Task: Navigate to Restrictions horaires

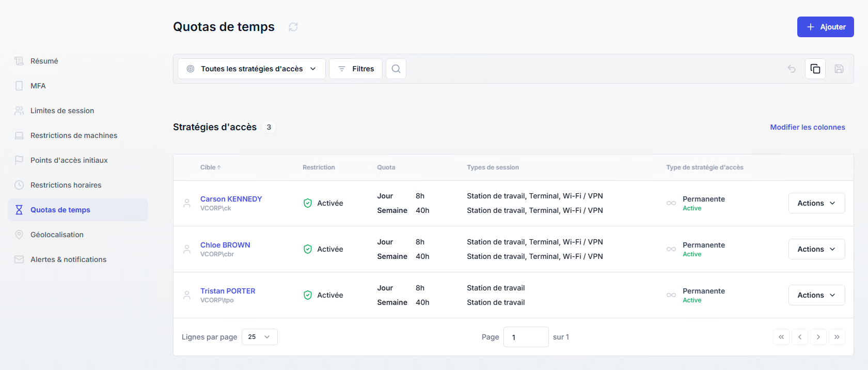Action: (x=66, y=185)
